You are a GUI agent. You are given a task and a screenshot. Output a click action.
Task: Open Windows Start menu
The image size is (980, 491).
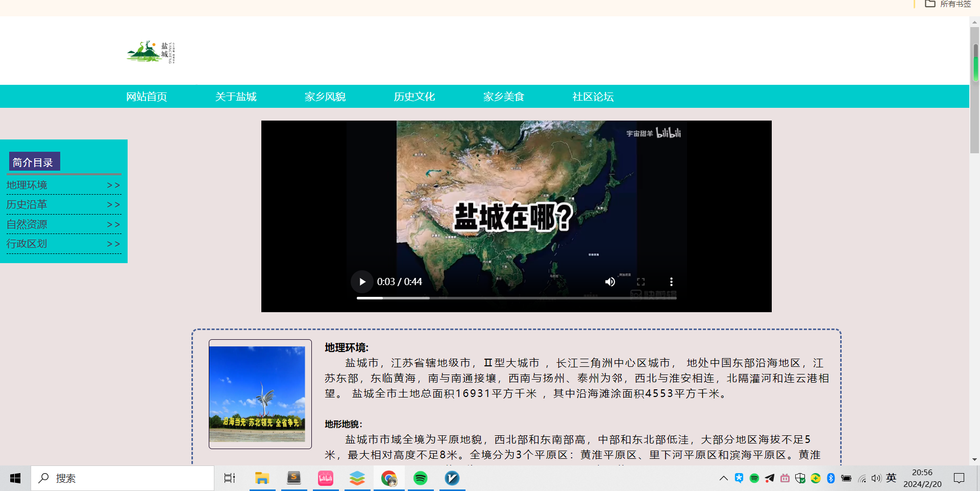(15, 478)
